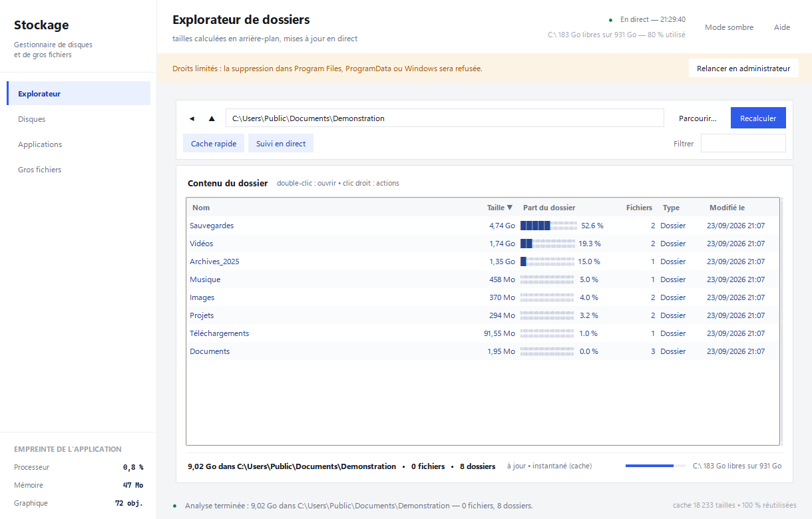Click the 294 Mo size value
Image resolution: width=812 pixels, height=519 pixels.
coord(503,315)
